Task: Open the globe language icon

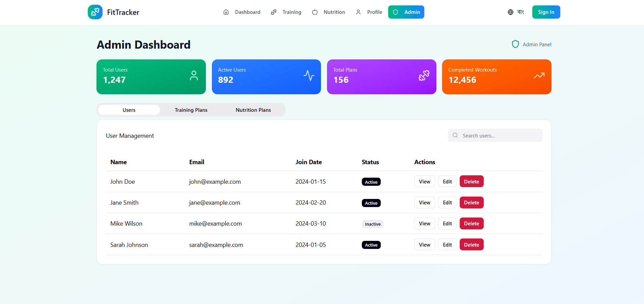Action: [x=510, y=12]
